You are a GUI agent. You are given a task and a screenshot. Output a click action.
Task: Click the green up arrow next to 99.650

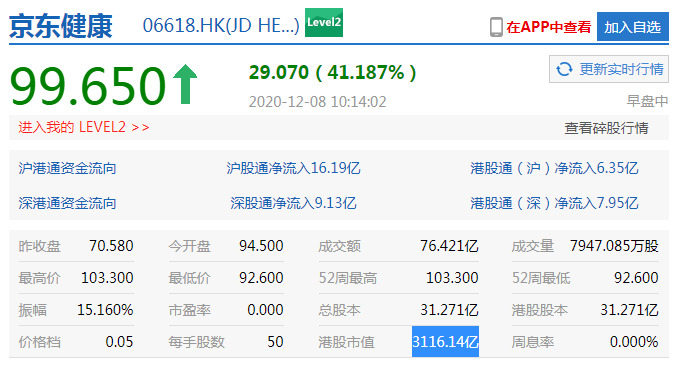click(185, 84)
